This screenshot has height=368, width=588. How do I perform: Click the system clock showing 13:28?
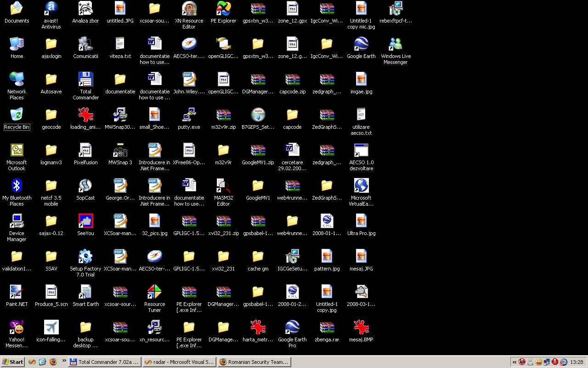coord(577,362)
